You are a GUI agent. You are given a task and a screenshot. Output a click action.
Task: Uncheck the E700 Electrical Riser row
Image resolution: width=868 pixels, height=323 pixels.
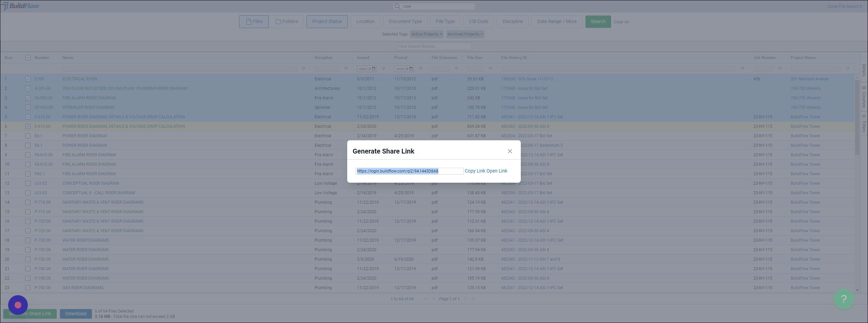point(28,79)
